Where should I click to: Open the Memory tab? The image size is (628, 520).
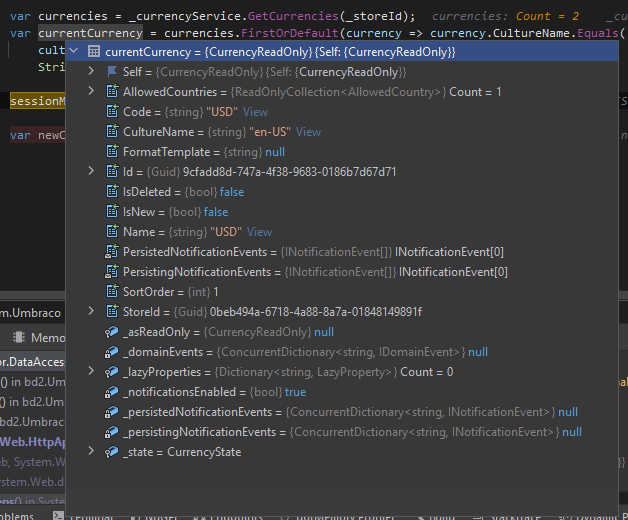point(39,337)
